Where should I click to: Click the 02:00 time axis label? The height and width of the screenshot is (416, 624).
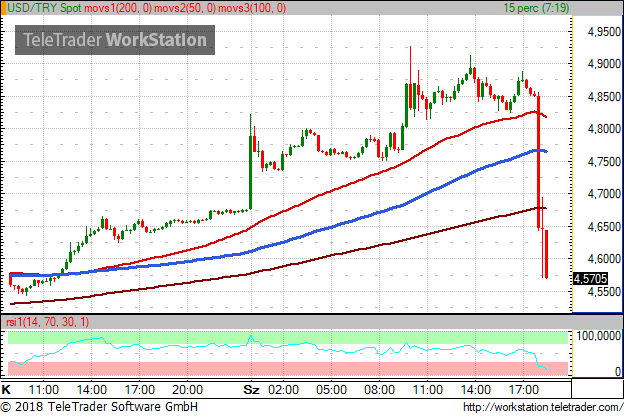pos(283,389)
